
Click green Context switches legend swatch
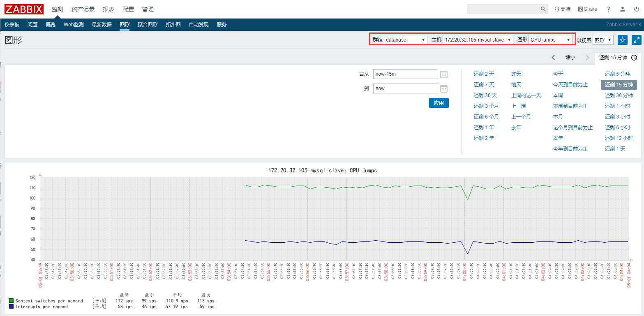pyautogui.click(x=12, y=301)
